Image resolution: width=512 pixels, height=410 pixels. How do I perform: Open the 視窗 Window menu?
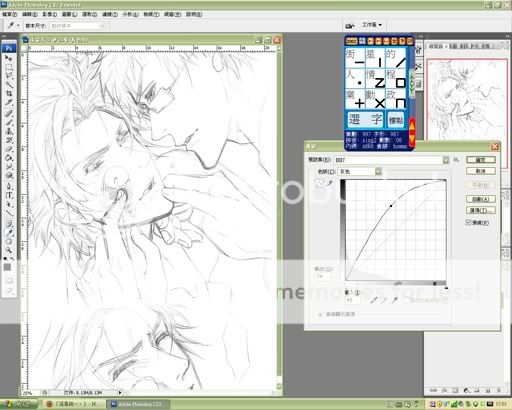pyautogui.click(x=172, y=14)
